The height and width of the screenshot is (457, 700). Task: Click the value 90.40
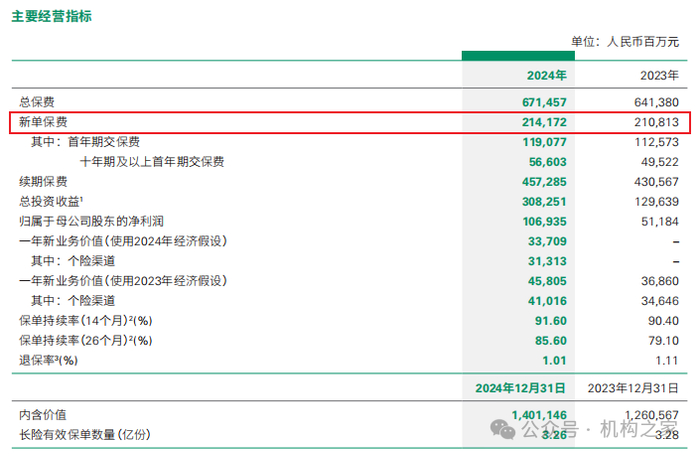663,321
